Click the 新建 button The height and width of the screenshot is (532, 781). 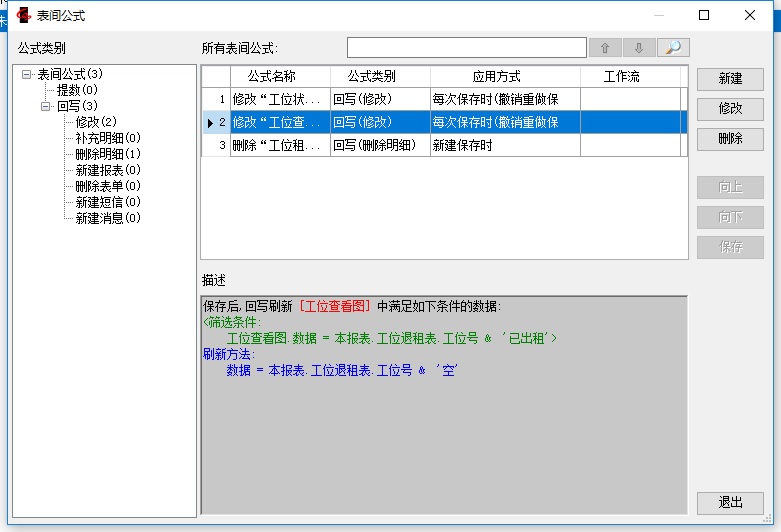(x=730, y=79)
